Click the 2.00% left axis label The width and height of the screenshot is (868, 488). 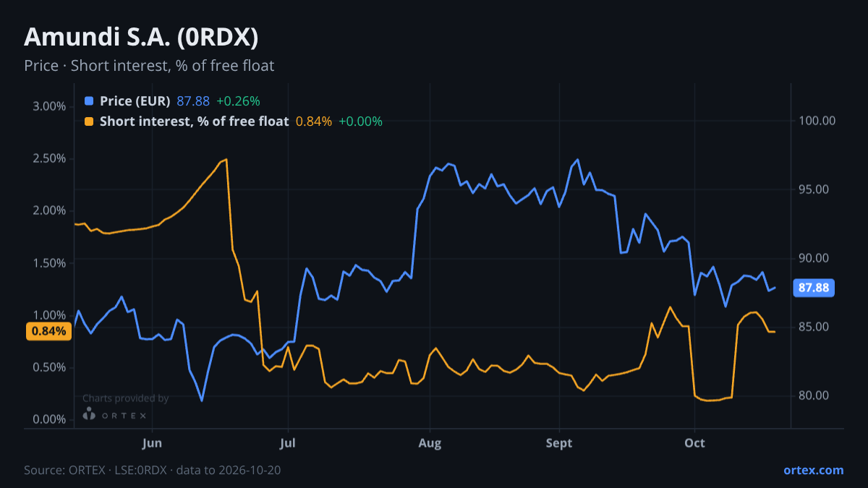50,210
